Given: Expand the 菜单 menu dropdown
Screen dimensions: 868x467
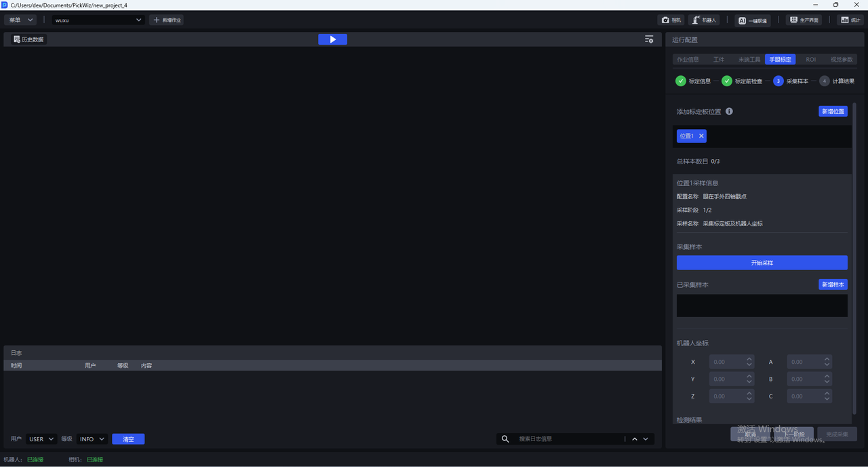Looking at the screenshot, I should [21, 20].
